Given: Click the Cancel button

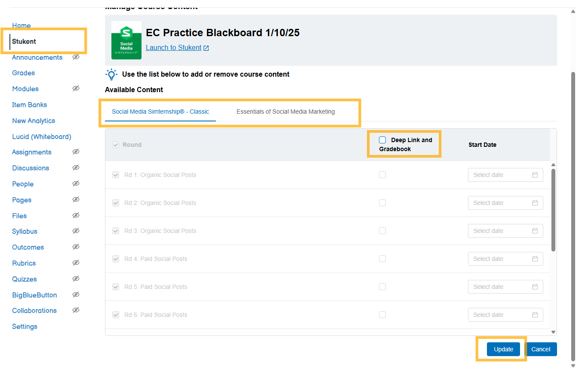Looking at the screenshot, I should 541,349.
